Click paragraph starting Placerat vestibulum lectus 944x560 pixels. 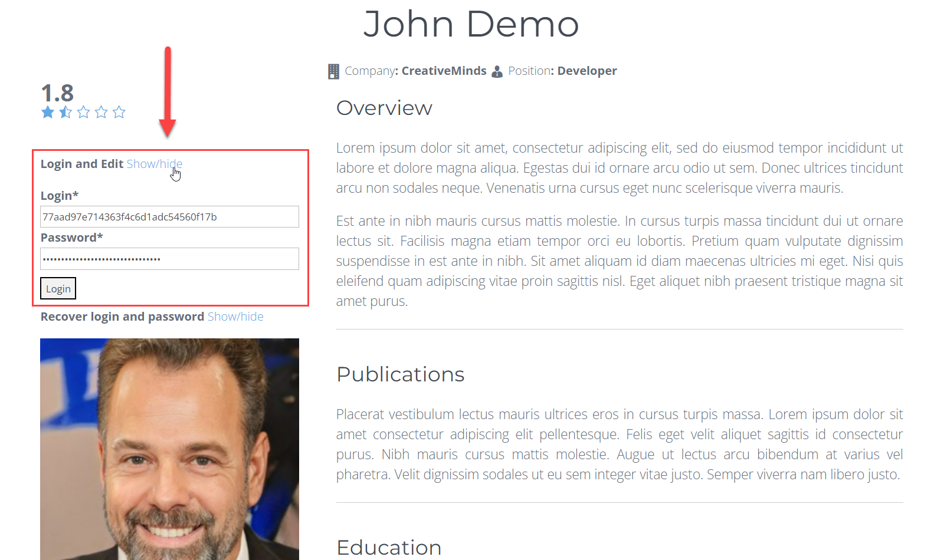pyautogui.click(x=619, y=444)
